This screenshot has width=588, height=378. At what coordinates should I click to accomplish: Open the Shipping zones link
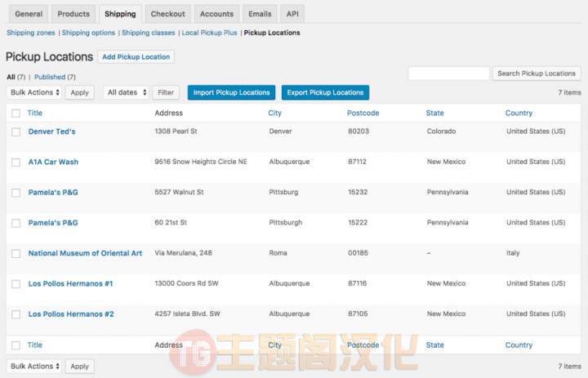(x=31, y=33)
